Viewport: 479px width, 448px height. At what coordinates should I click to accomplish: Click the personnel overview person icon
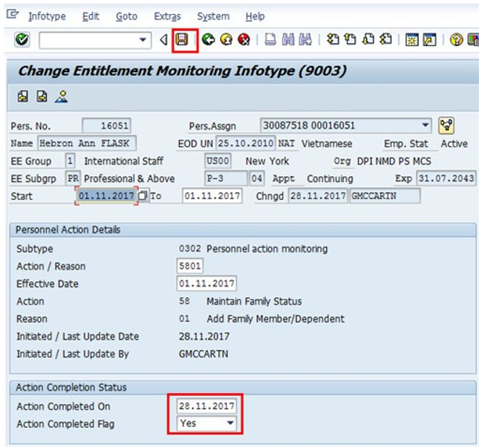(61, 97)
